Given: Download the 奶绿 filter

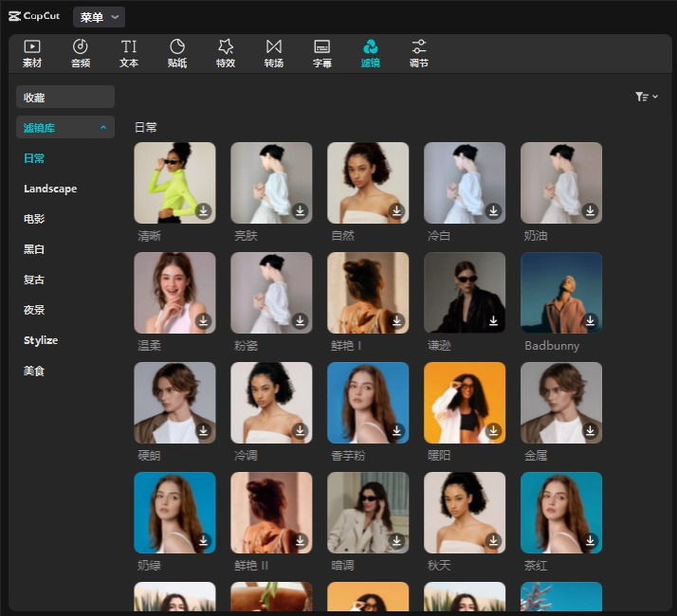Looking at the screenshot, I should point(203,540).
